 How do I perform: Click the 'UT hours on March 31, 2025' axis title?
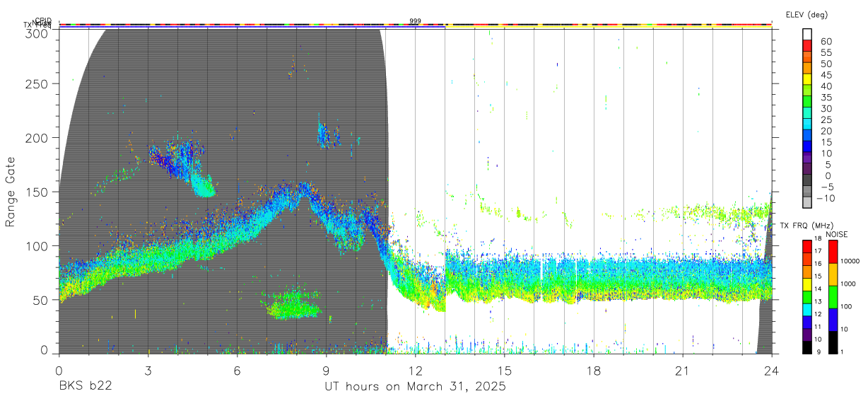(415, 387)
